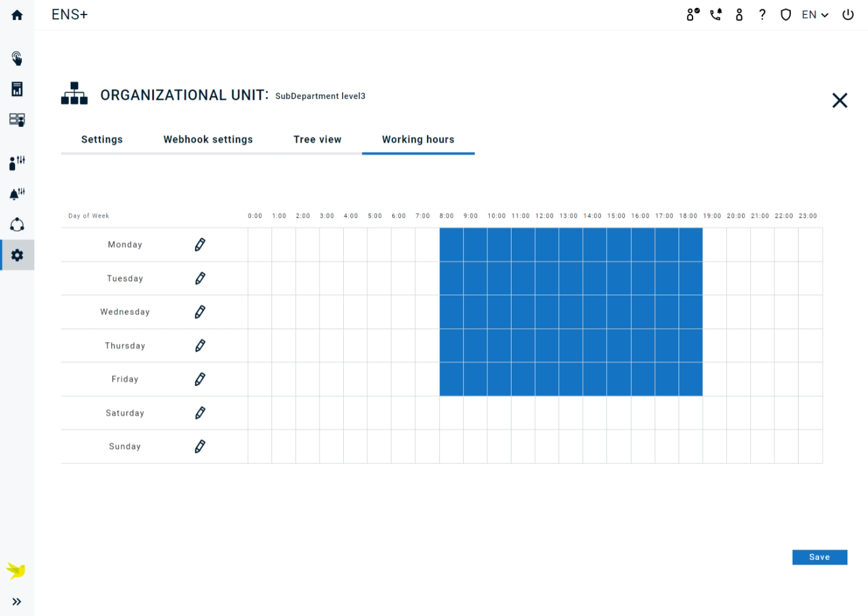868x616 pixels.
Task: Switch to the Webhook settings tab
Action: pyautogui.click(x=207, y=139)
